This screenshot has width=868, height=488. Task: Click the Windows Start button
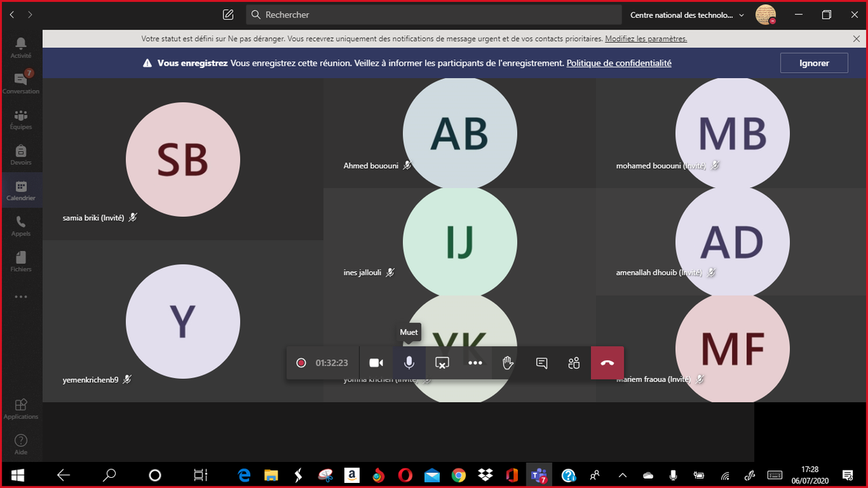click(17, 475)
